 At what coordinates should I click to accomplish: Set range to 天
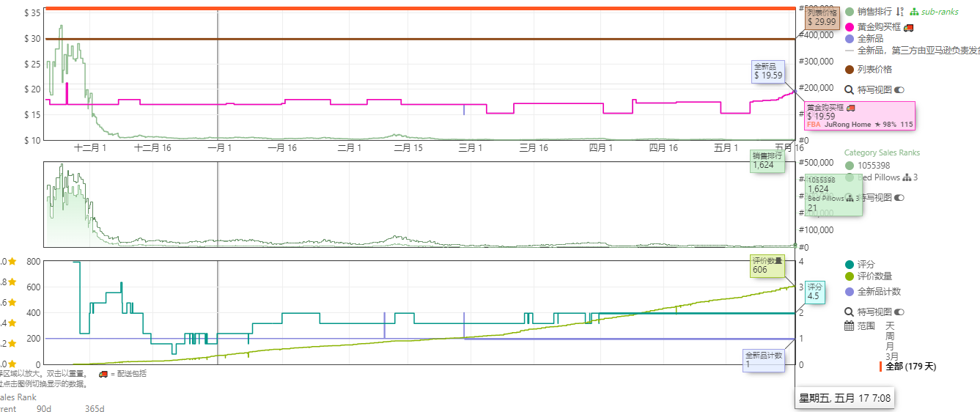click(x=890, y=325)
